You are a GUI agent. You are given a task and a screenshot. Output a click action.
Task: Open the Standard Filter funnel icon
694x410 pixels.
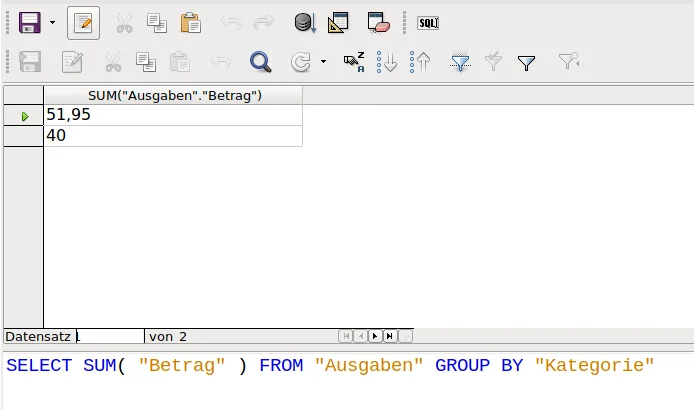(x=526, y=63)
